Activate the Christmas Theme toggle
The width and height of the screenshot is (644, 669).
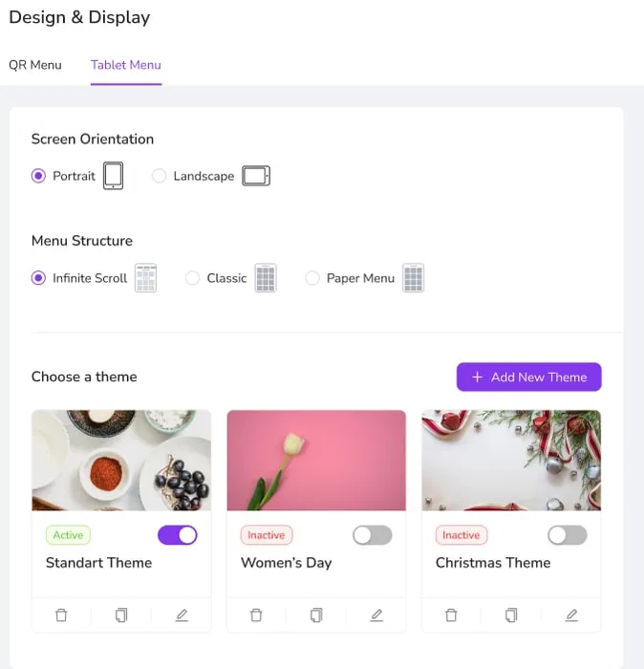(x=568, y=535)
